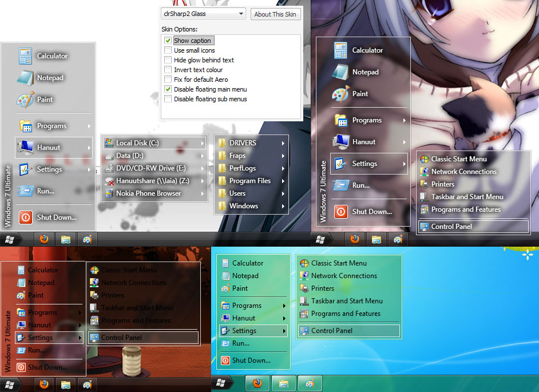Uncheck the Show caption checkbox
The image size is (539, 392).
tap(168, 41)
